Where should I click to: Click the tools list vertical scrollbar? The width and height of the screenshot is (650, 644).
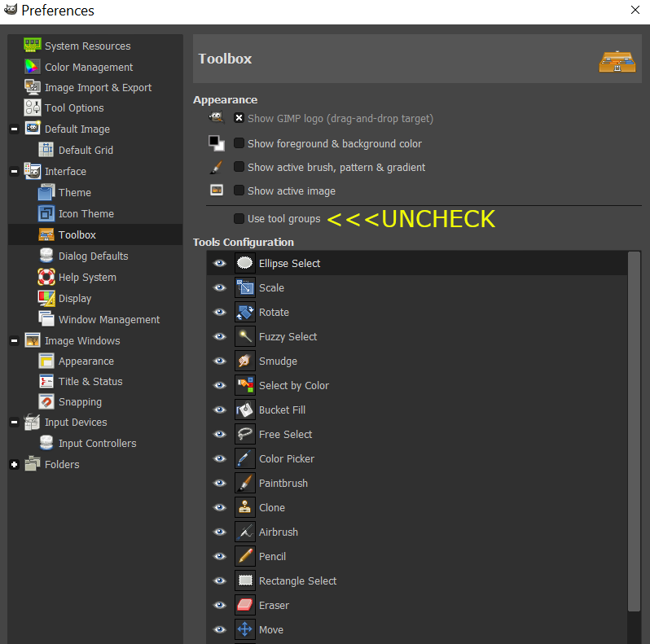point(634,432)
